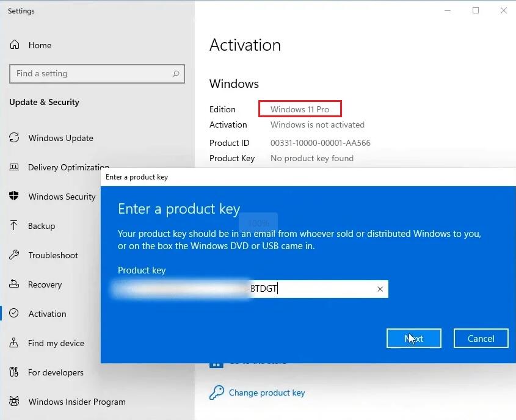The height and width of the screenshot is (420, 516).
Task: Select Activation in the sidebar
Action: coord(47,314)
